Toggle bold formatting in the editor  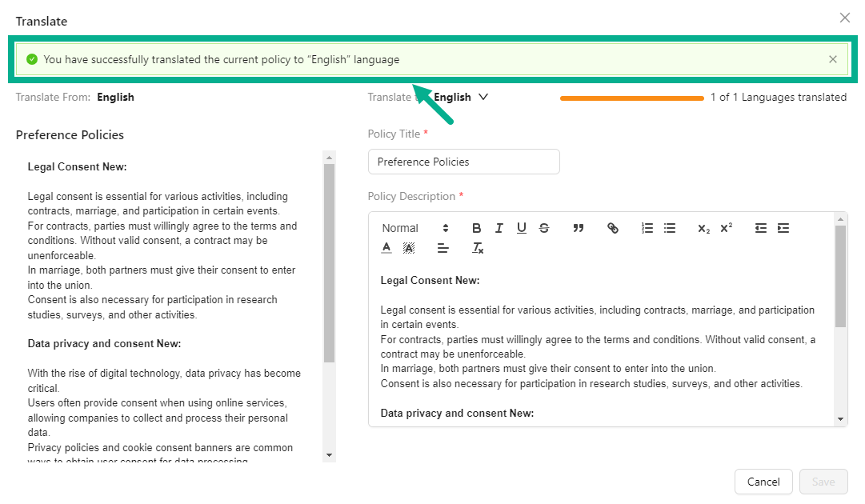point(477,228)
